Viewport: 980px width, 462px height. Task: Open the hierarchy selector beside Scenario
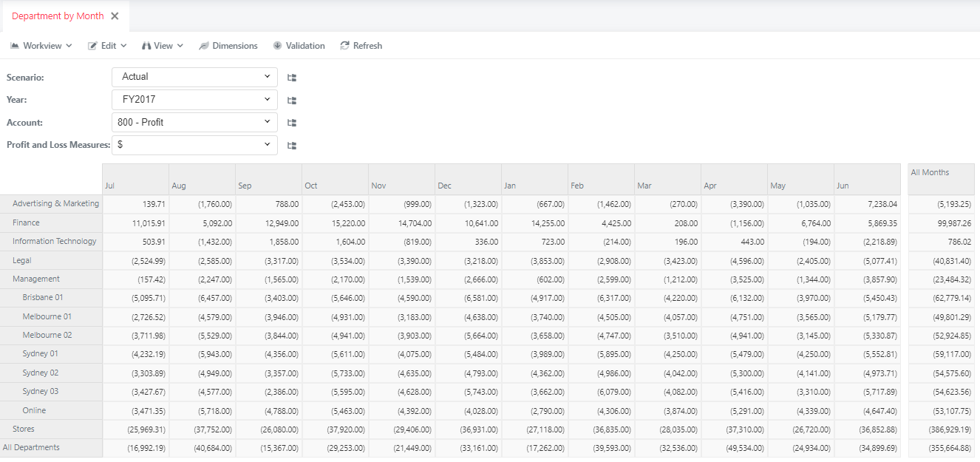[291, 77]
